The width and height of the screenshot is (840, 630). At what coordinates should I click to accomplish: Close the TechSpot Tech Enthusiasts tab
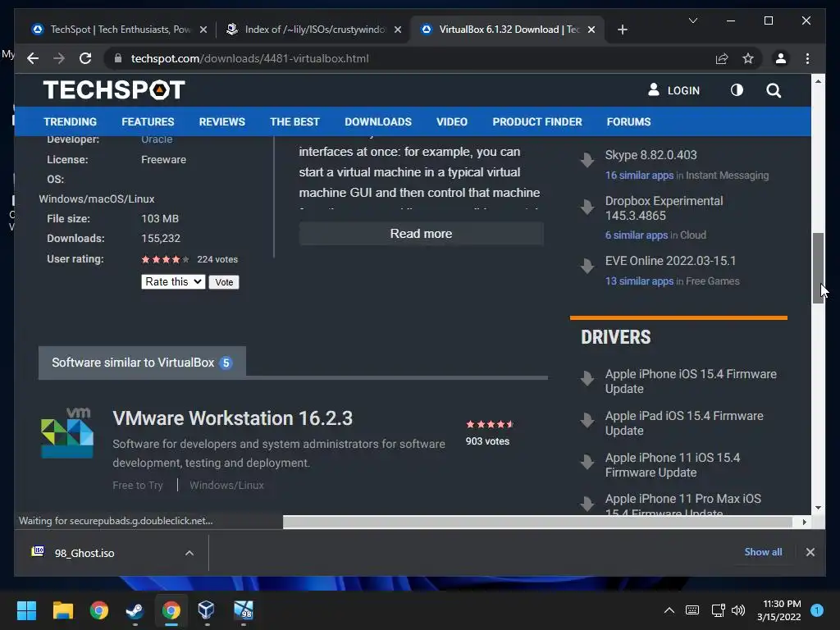[203, 30]
